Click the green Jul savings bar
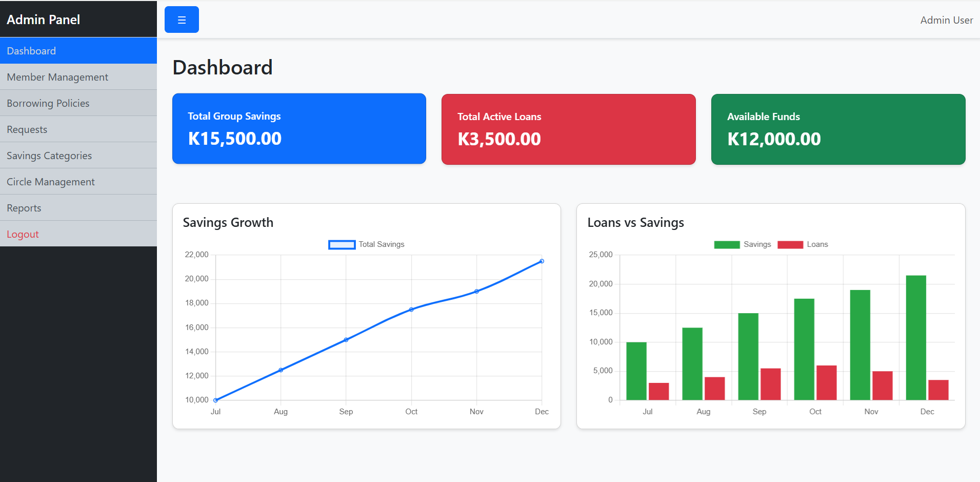The image size is (980, 482). (636, 371)
